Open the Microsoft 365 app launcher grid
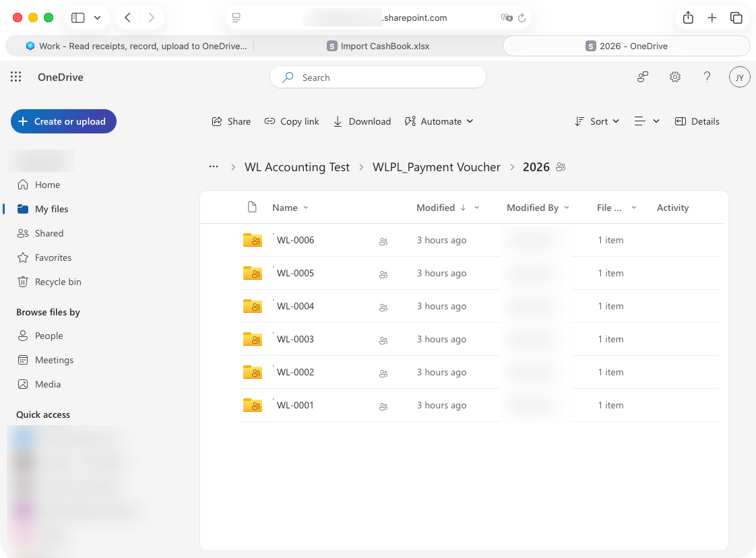Viewport: 756px width, 558px height. [x=15, y=77]
